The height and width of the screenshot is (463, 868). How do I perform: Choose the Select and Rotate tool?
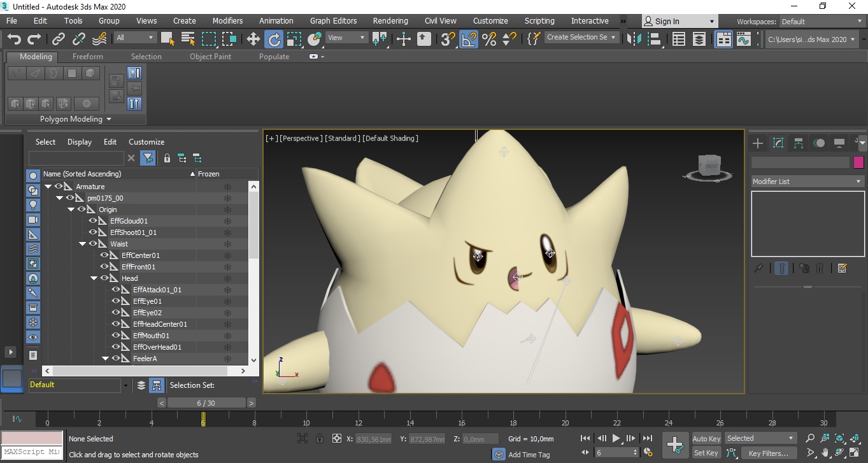(x=274, y=39)
